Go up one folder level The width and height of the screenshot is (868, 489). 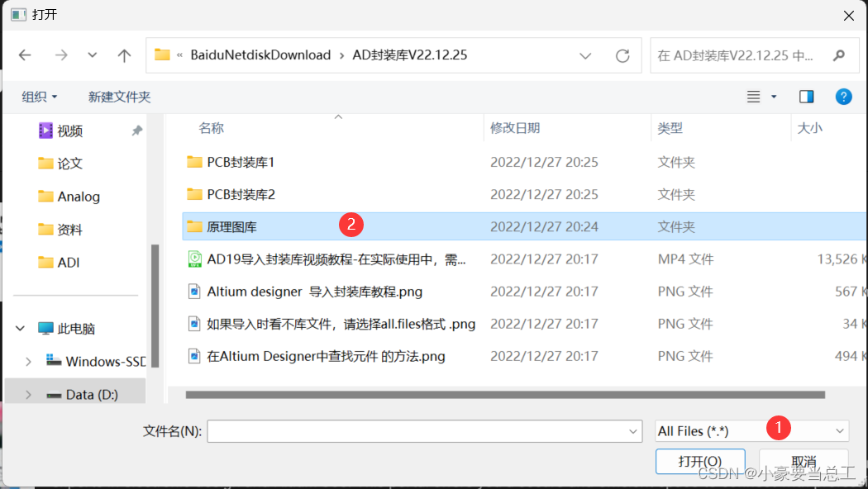pos(124,55)
